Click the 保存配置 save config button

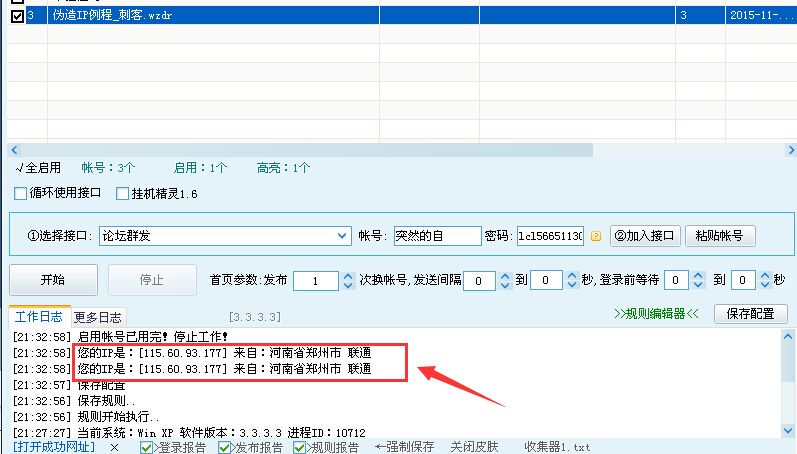point(751,314)
